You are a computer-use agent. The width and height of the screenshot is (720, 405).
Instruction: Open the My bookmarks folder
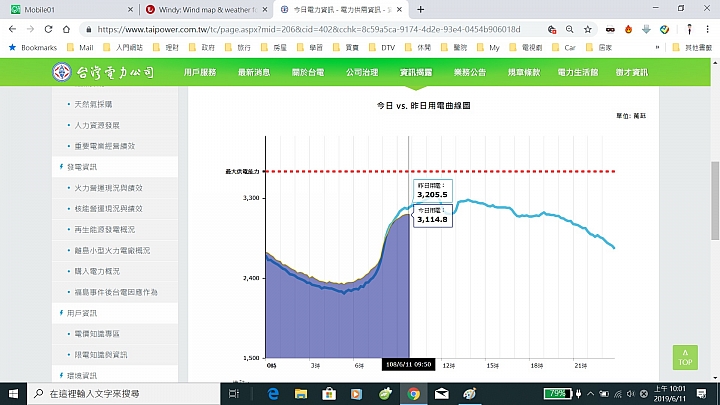coord(488,47)
